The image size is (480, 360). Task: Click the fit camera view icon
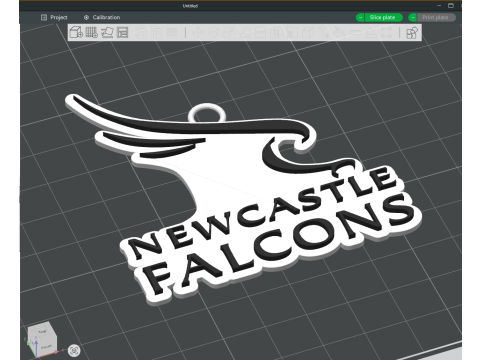pos(74,350)
